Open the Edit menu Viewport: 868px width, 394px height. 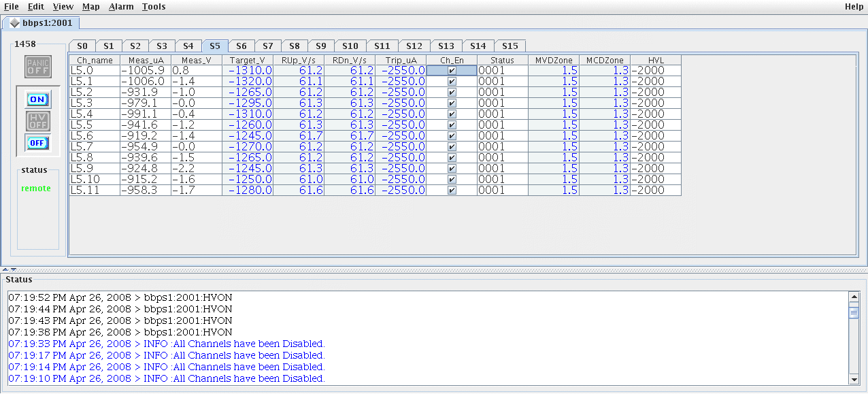click(x=36, y=6)
